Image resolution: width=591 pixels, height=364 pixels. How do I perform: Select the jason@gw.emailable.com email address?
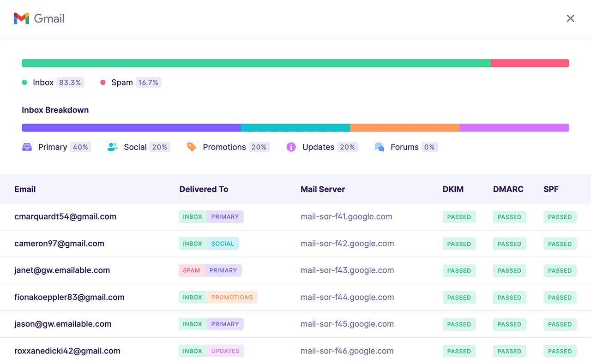[x=63, y=324]
